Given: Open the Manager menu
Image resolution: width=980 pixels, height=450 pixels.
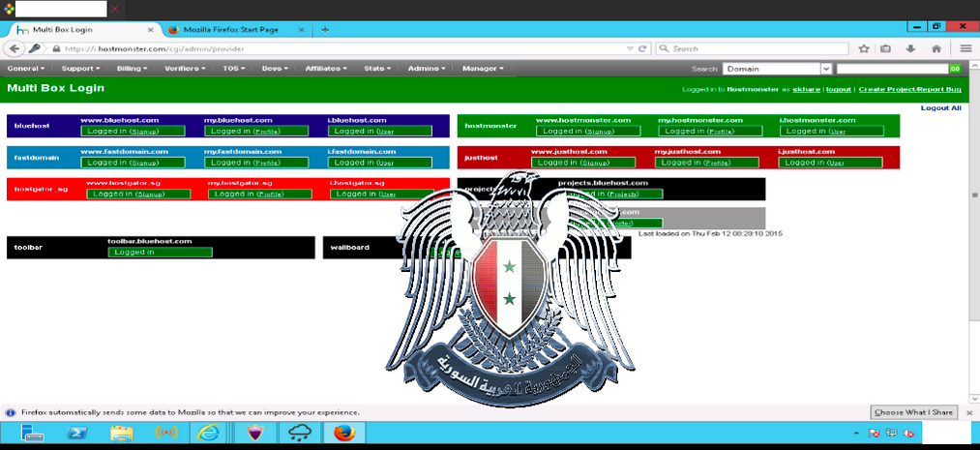Looking at the screenshot, I should click(483, 69).
